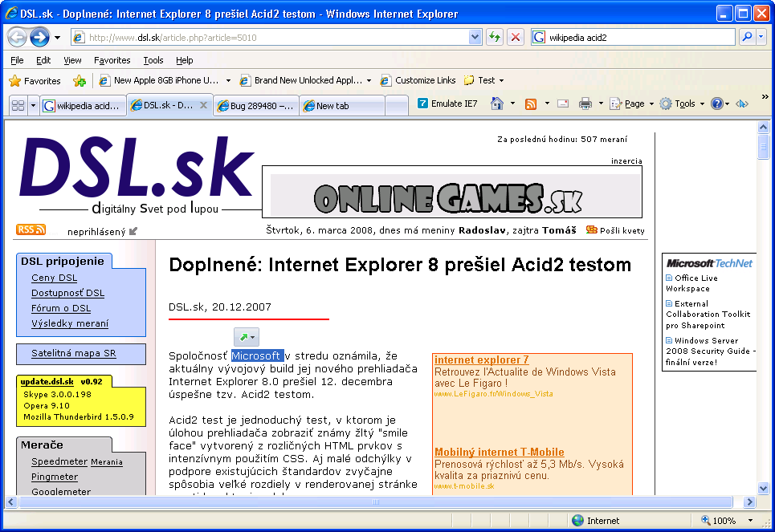Expand the tab list dropdown arrow

[x=33, y=105]
